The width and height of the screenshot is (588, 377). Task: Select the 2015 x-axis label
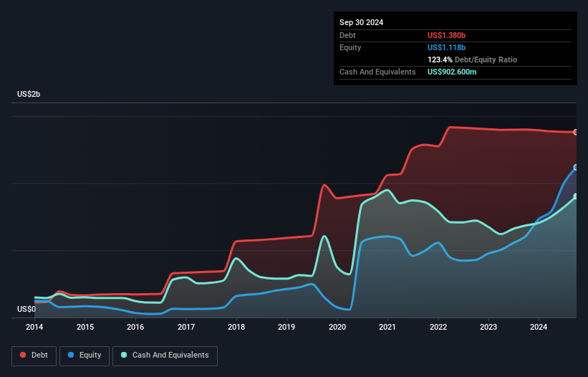(x=85, y=327)
